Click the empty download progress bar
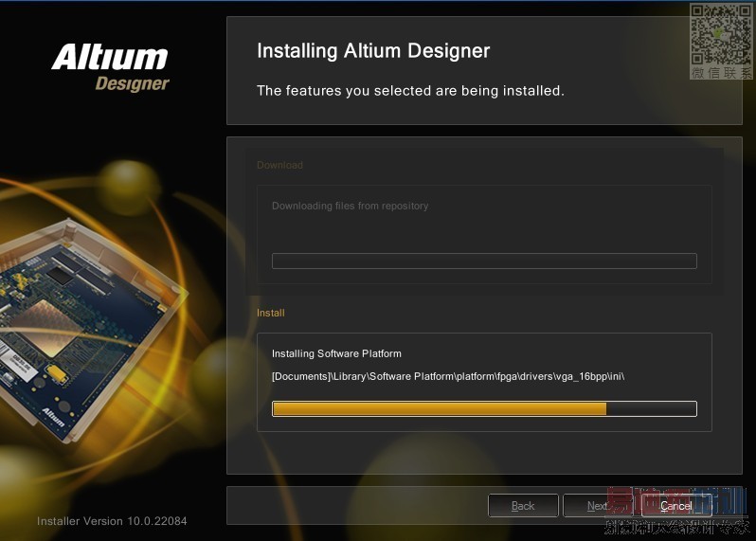This screenshot has width=756, height=541. (484, 261)
